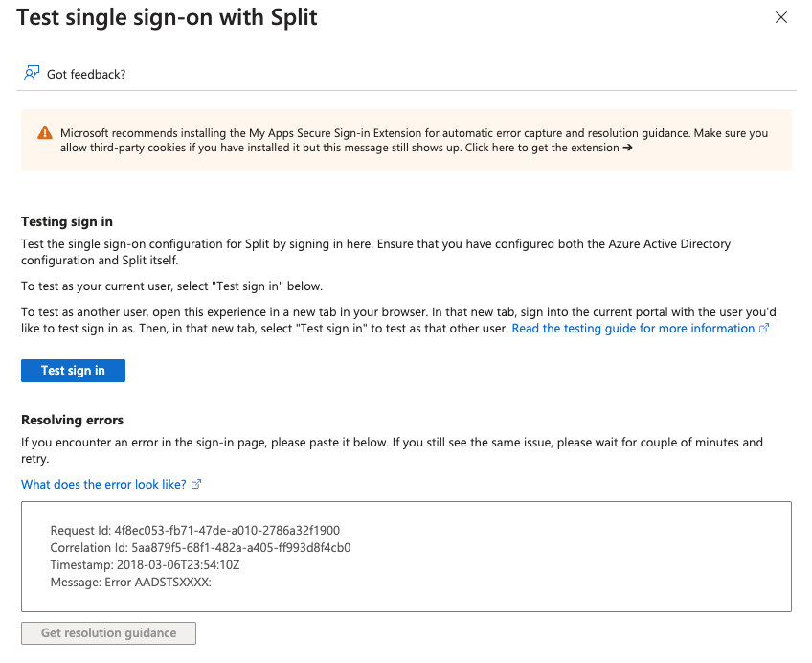Click external-link icon after error look like
Image resolution: width=812 pixels, height=663 pixels.
point(196,485)
